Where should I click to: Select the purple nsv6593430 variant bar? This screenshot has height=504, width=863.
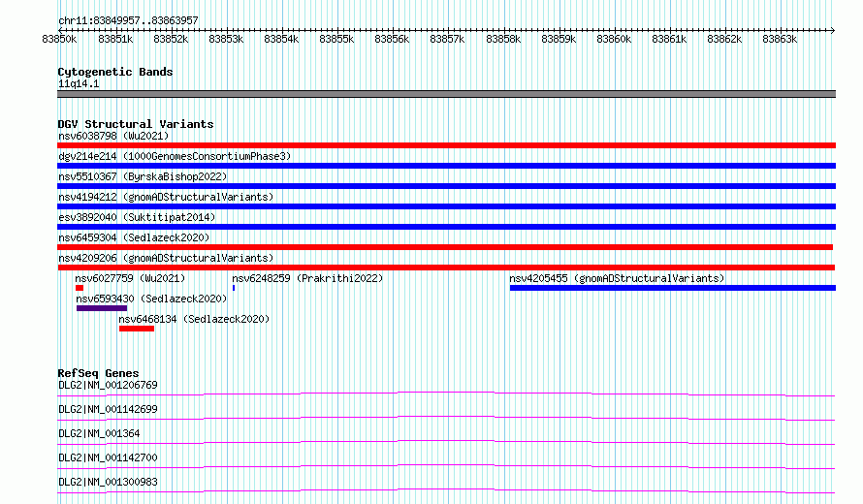[x=102, y=308]
